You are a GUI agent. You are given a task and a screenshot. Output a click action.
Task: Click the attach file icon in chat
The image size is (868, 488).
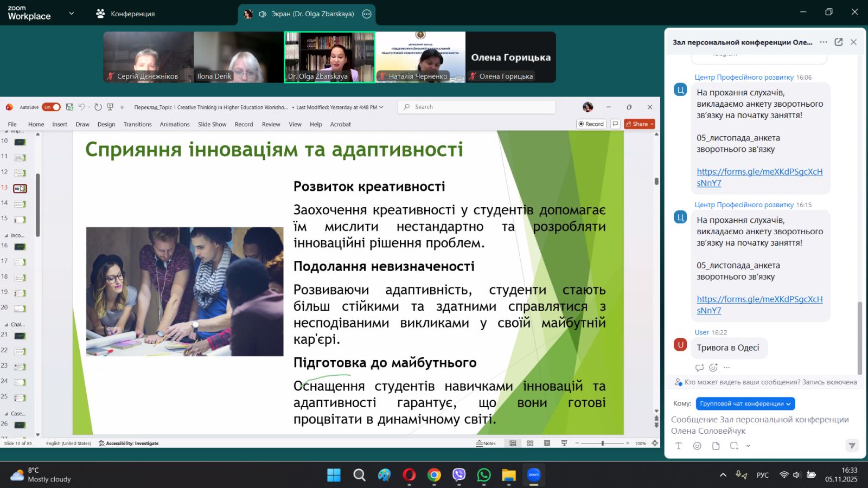click(716, 446)
